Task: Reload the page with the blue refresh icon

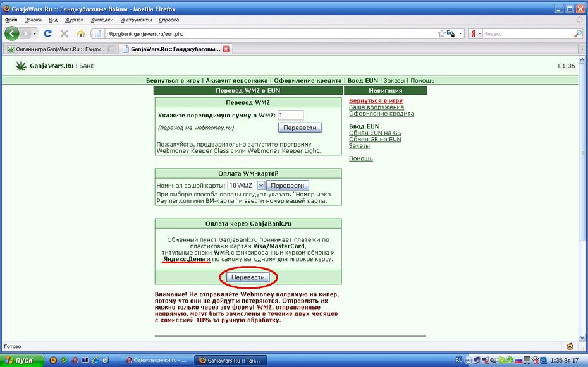Action: click(47, 33)
